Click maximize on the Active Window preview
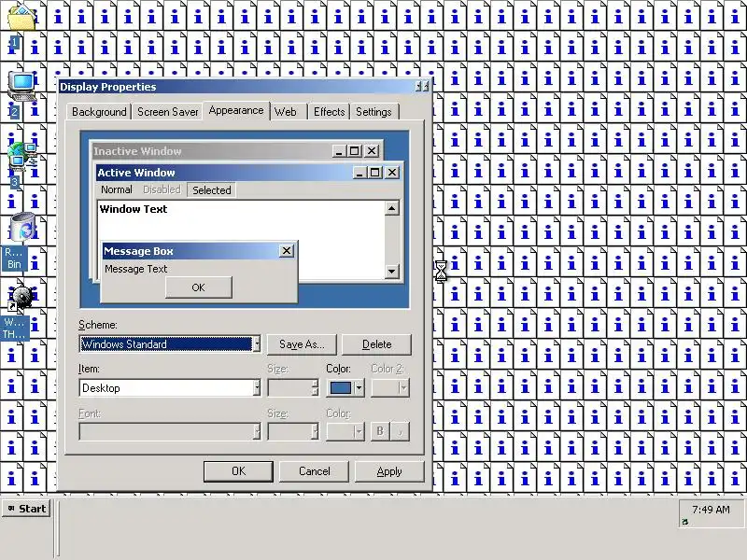747x560 pixels. pos(375,173)
